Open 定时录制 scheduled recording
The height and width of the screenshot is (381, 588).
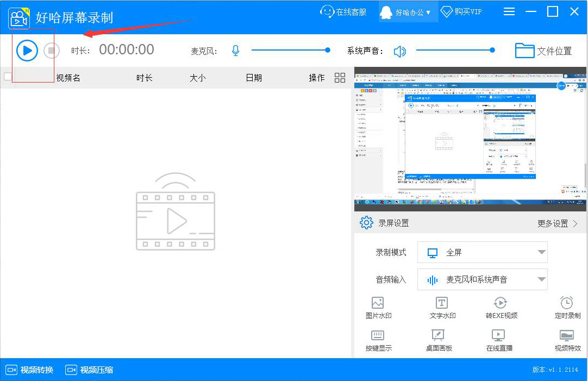click(567, 308)
